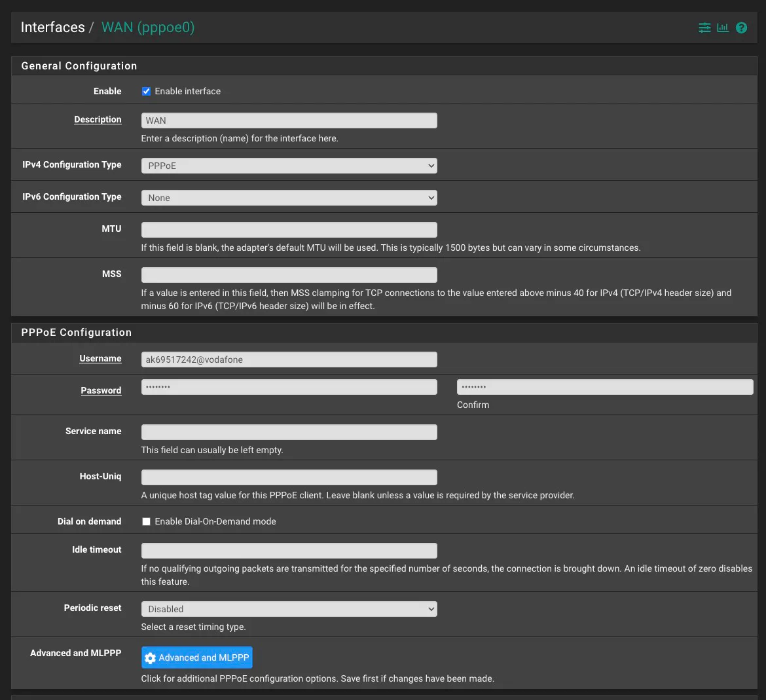Enable Dial-On-Demand mode

coord(146,521)
